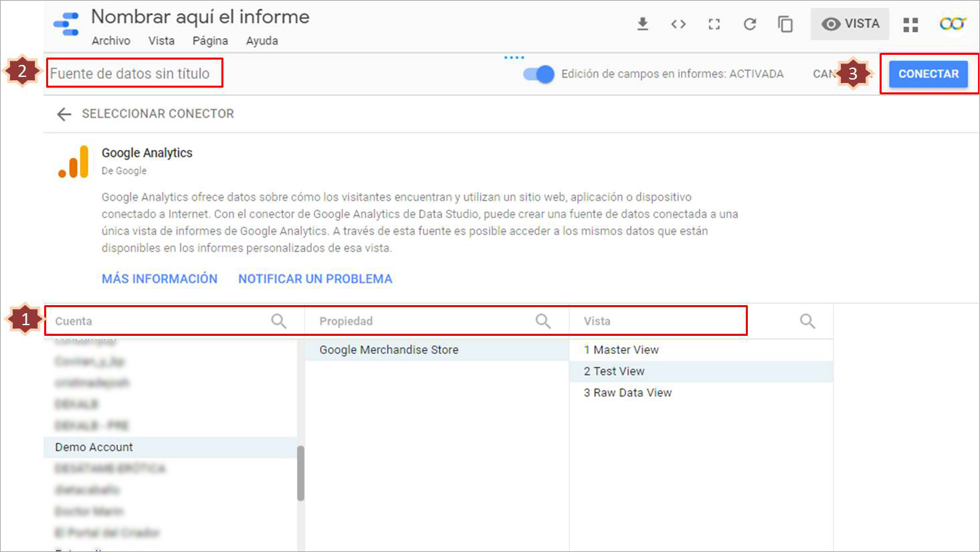The image size is (980, 552).
Task: Open the Google apps grid icon
Action: click(x=910, y=25)
